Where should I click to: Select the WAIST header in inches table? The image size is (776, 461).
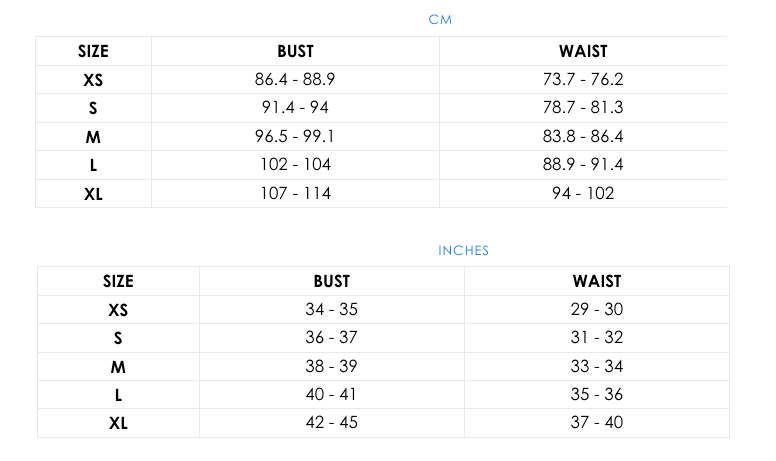(597, 282)
